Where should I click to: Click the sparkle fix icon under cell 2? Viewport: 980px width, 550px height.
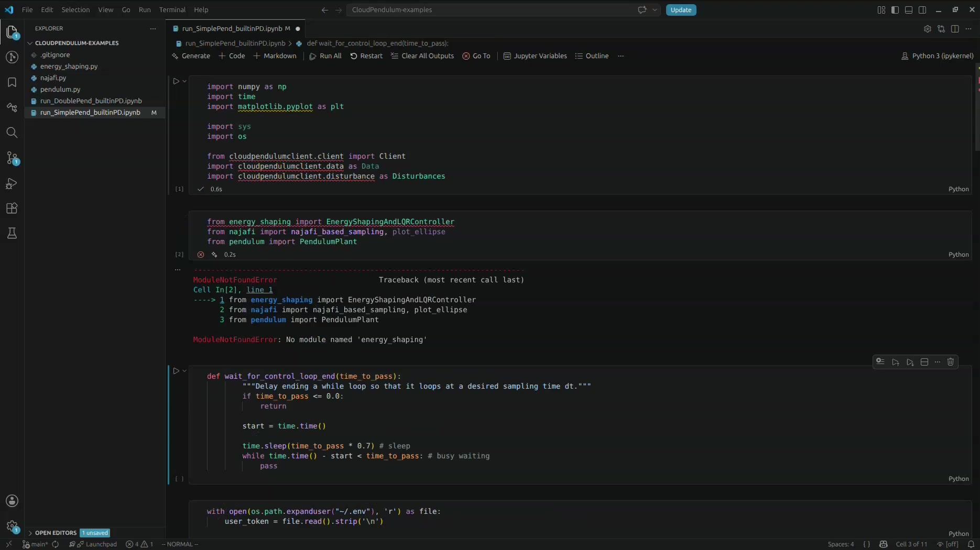[x=214, y=255]
